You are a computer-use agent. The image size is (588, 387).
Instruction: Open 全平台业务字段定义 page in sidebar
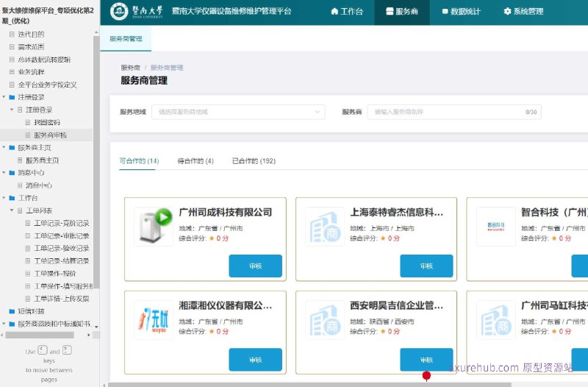pyautogui.click(x=48, y=85)
